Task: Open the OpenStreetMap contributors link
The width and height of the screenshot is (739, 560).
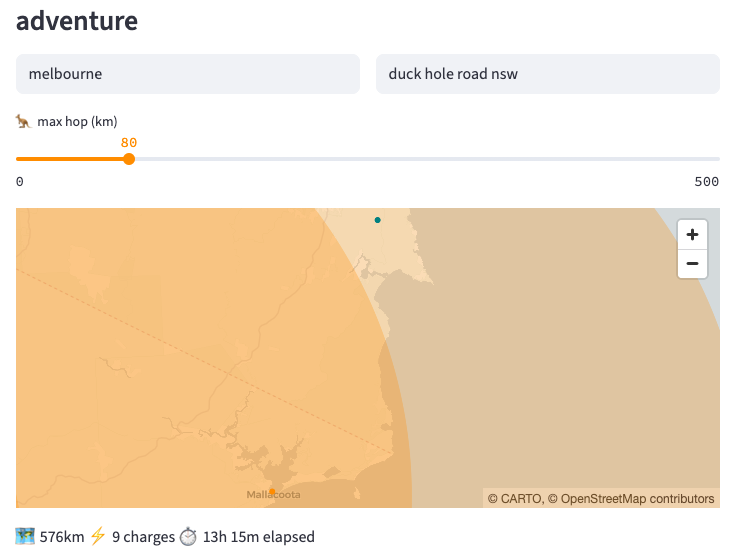Action: [637, 499]
